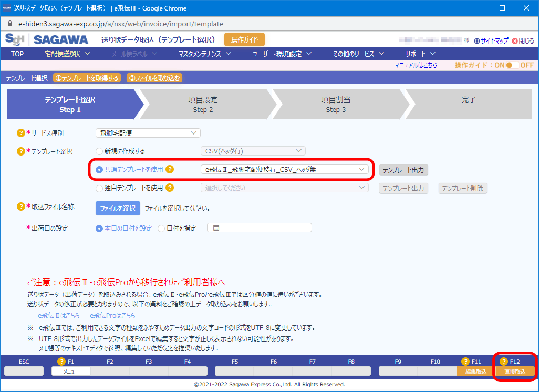Click the Sagawa Express copyright footer text
The height and width of the screenshot is (392, 539).
tap(269, 384)
